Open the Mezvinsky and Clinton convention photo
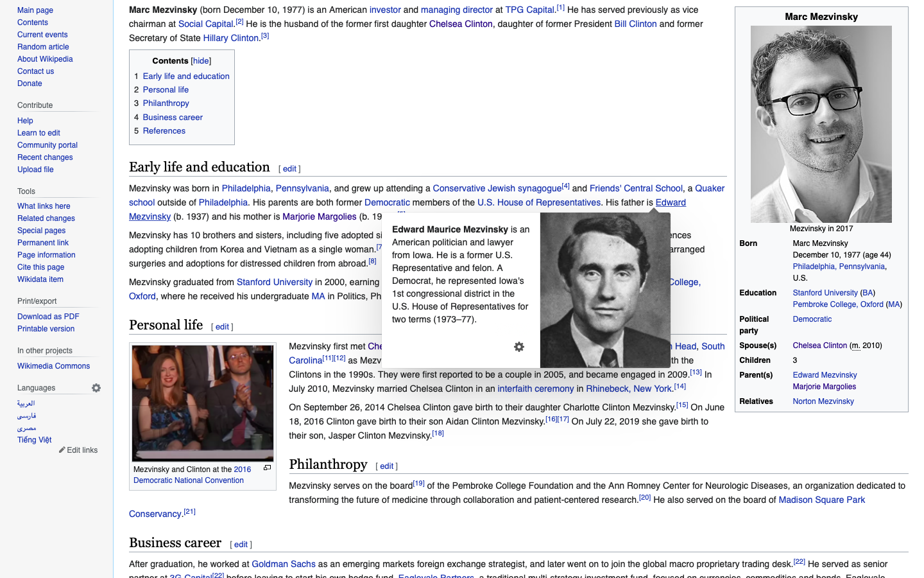Viewport: 924px width, 578px height. 203,403
